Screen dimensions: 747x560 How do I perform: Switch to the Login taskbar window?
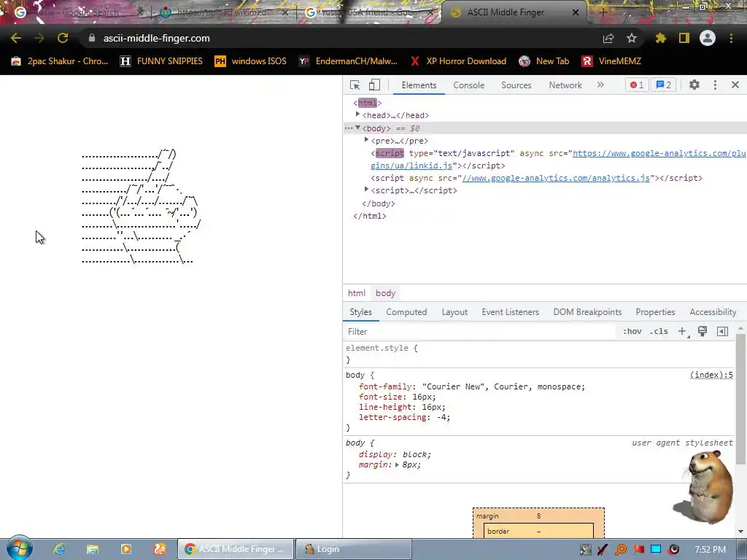click(354, 549)
